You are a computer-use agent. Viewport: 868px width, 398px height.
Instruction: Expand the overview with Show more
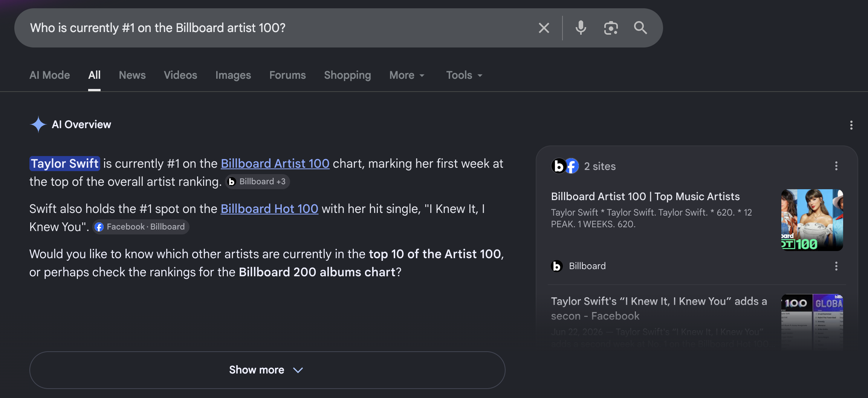pos(267,370)
